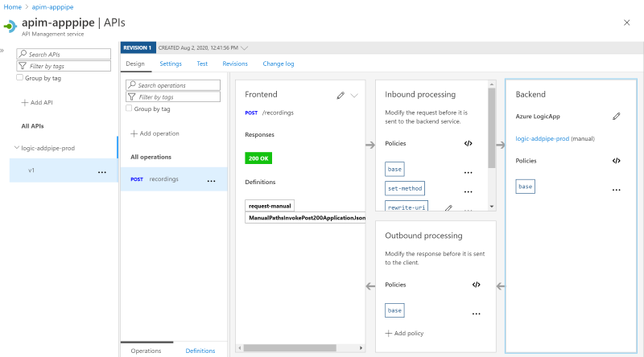Screen dimensions: 644x357
Task: Click the rewrite-uri policy tag
Action: (x=407, y=207)
